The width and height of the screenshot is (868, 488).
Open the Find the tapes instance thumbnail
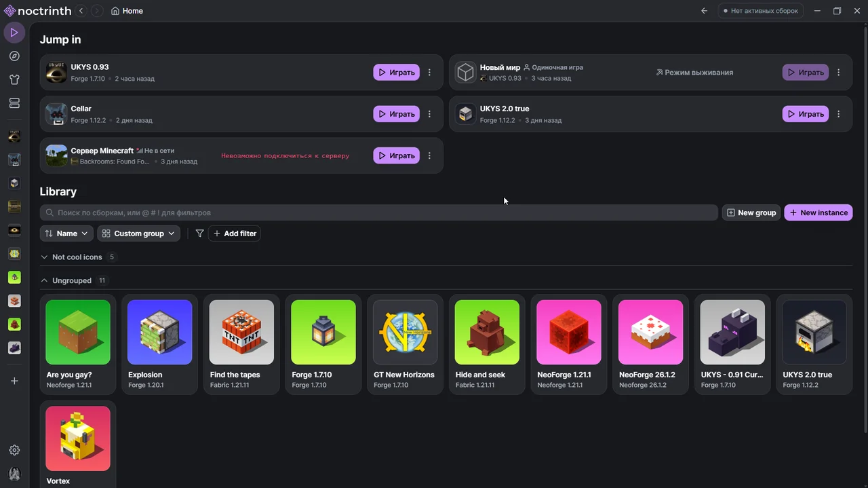tap(241, 332)
